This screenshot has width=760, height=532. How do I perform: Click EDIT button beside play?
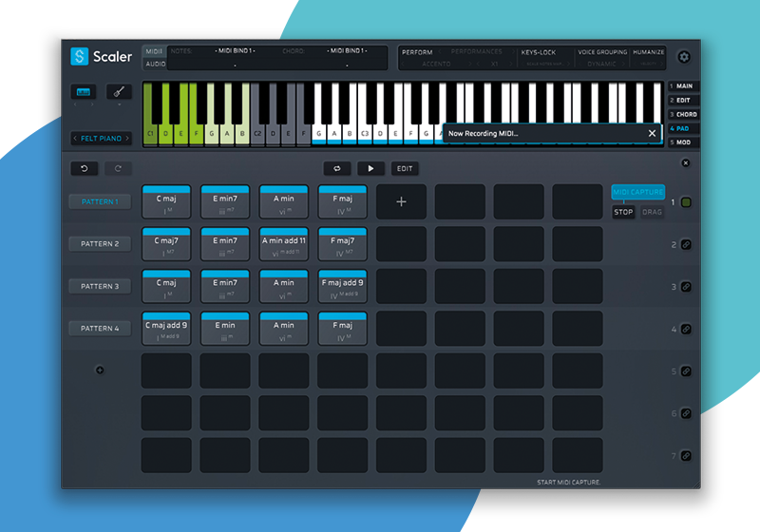pos(405,168)
